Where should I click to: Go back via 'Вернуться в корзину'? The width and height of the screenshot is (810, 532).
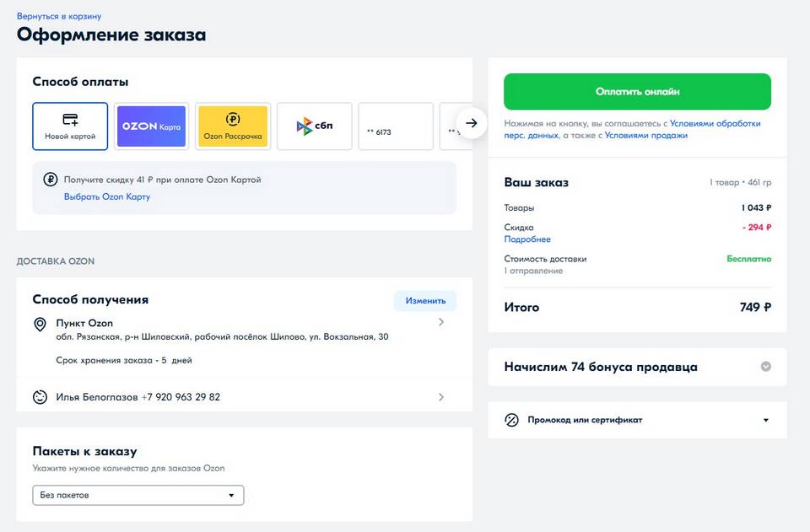[x=59, y=16]
